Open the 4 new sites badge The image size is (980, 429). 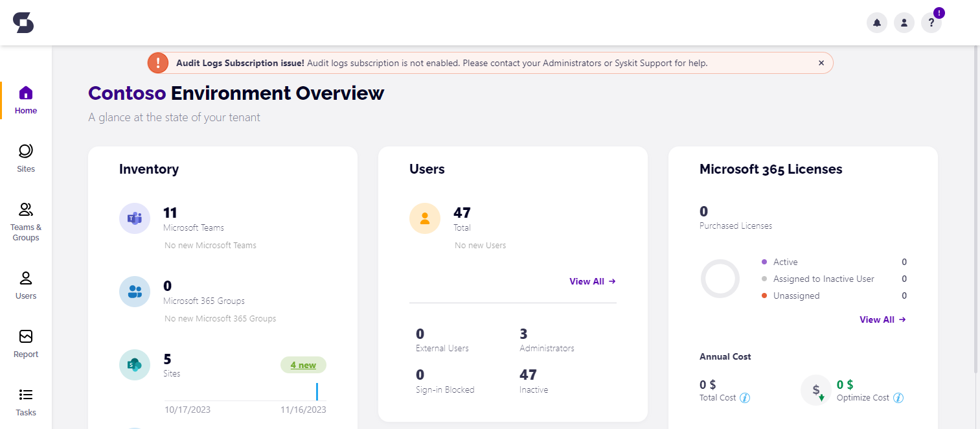[x=303, y=365]
